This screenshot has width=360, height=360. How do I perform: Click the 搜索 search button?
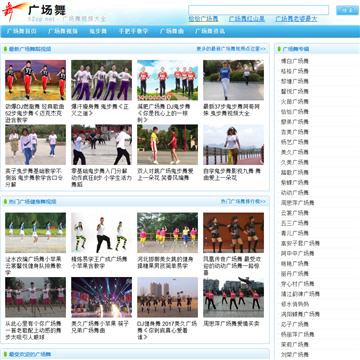click(347, 10)
